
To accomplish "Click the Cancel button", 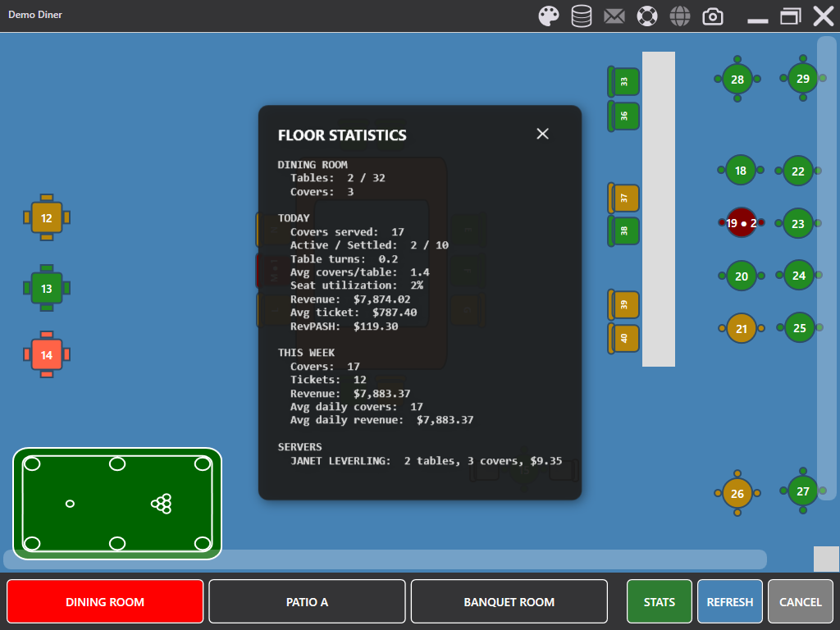I will click(x=800, y=602).
